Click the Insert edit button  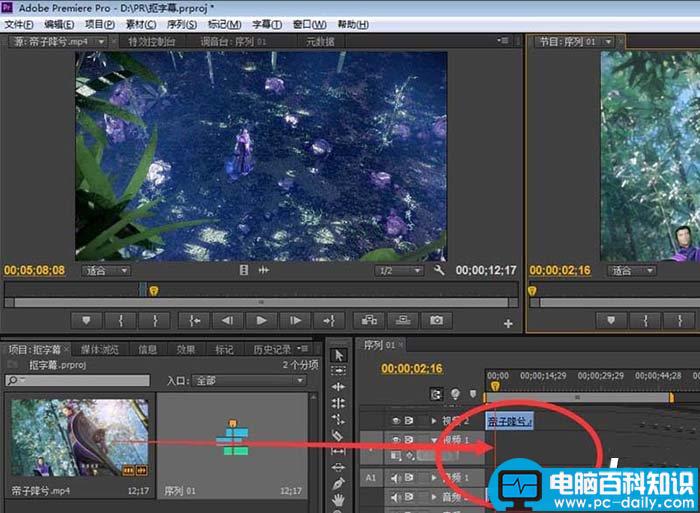click(x=369, y=320)
